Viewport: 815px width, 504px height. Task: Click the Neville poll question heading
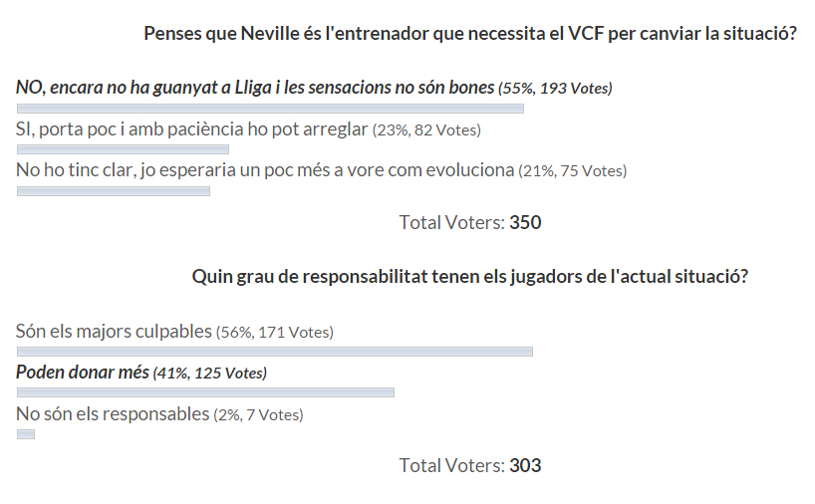click(470, 34)
